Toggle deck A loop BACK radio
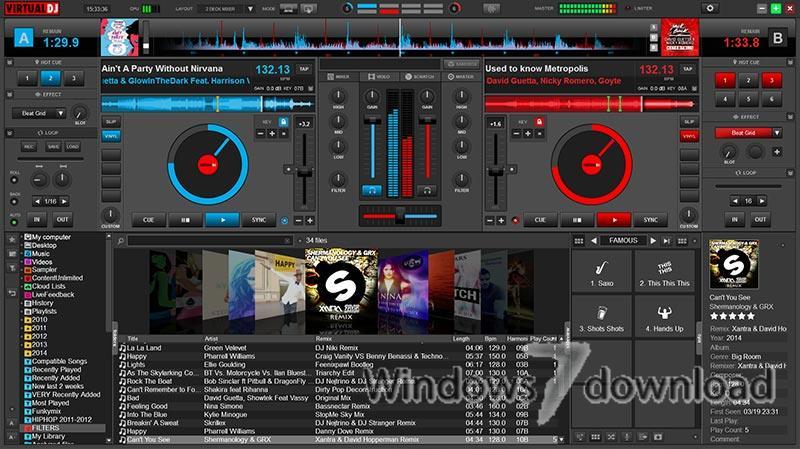Viewport: 800px width, 449px height. (x=14, y=202)
